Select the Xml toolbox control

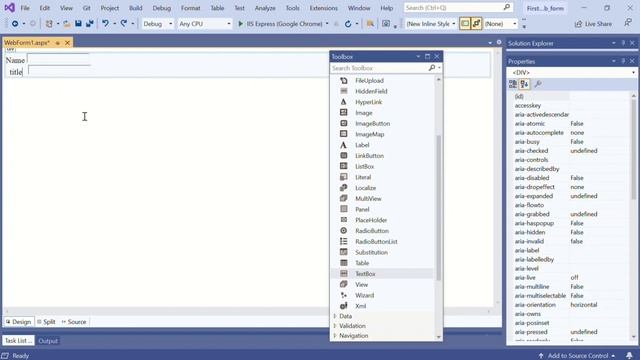pyautogui.click(x=360, y=306)
